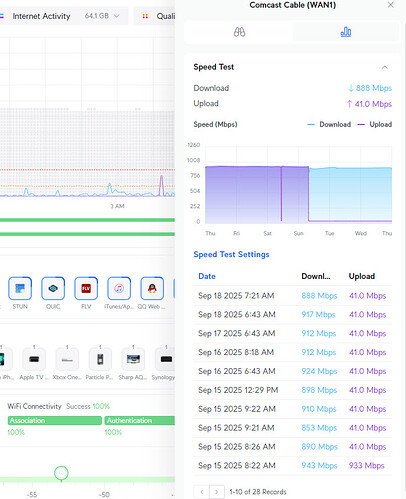Click the 943 Mbps download value
This screenshot has height=499, width=406.
point(319,466)
